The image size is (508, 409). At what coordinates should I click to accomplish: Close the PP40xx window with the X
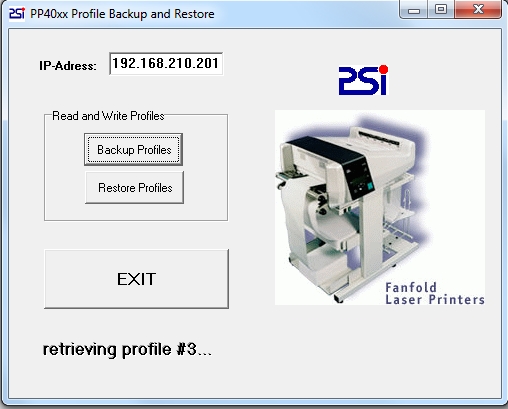pos(478,9)
